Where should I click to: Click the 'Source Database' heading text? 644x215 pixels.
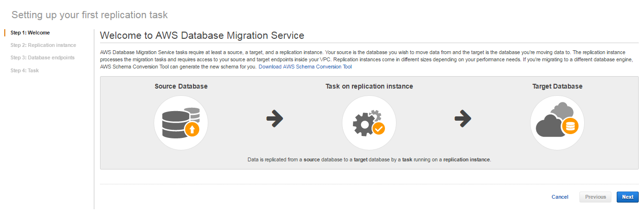click(x=181, y=87)
